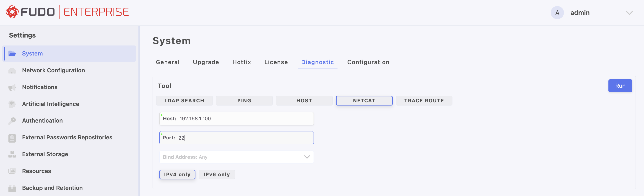Click the System folder icon in sidebar
The width and height of the screenshot is (644, 196).
pyautogui.click(x=12, y=54)
